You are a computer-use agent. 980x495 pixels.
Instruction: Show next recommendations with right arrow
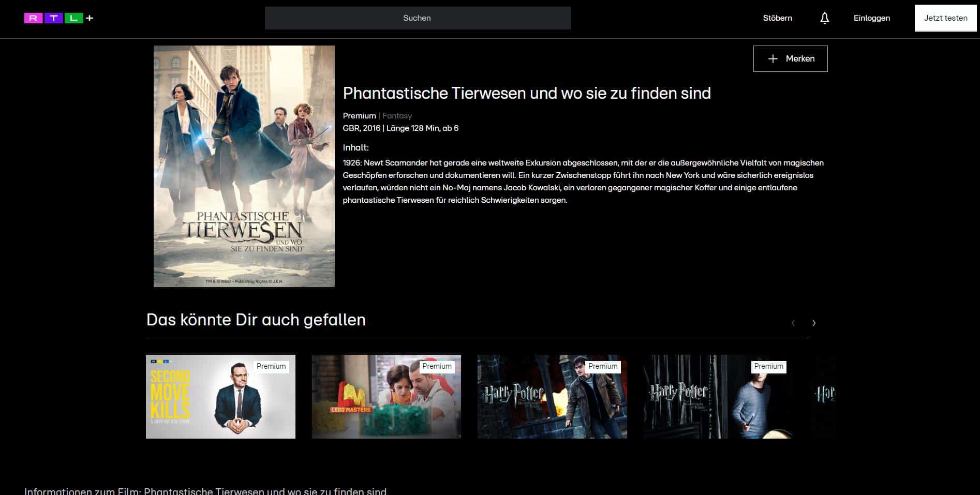[814, 323]
